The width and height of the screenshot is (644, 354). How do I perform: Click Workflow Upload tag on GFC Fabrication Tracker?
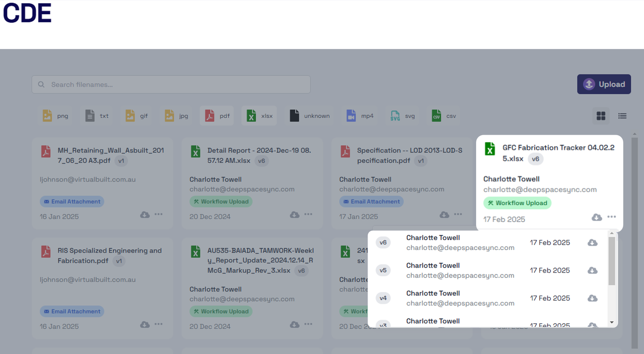click(x=517, y=203)
